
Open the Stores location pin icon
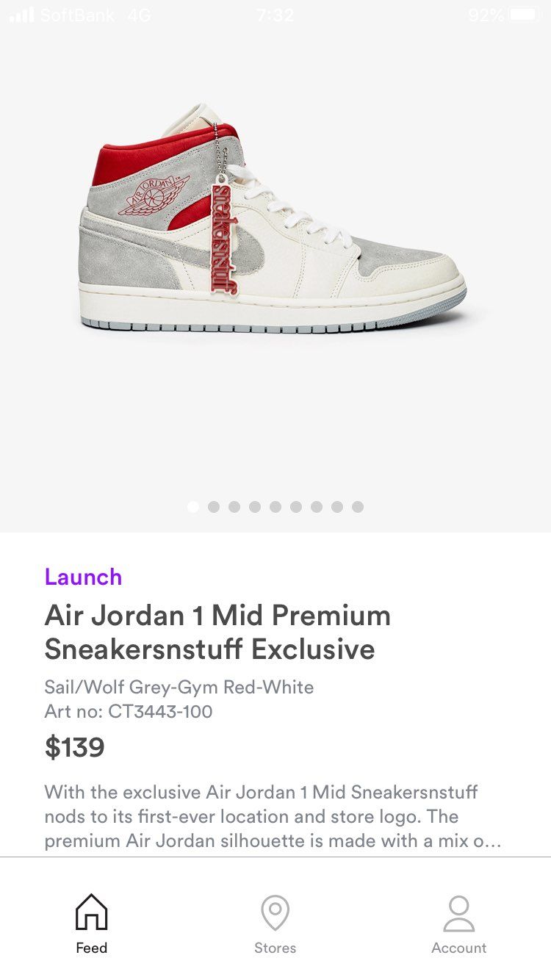tap(275, 912)
